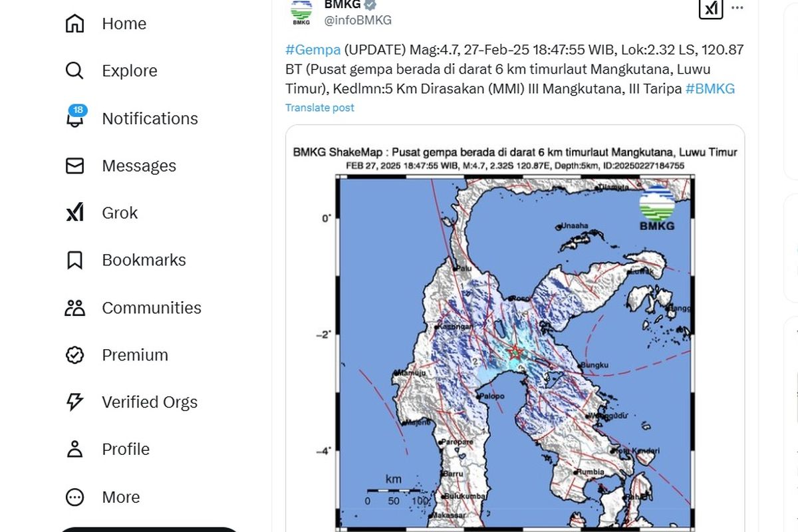Click BMKG's blue verified badge
The width and height of the screenshot is (798, 532).
tap(369, 5)
